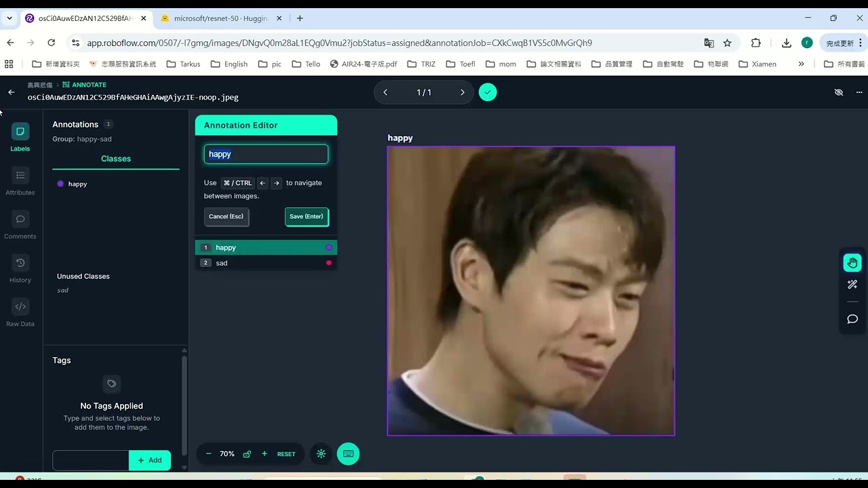Open the Labels sidebar panel
Image resolution: width=868 pixels, height=488 pixels.
point(20,138)
